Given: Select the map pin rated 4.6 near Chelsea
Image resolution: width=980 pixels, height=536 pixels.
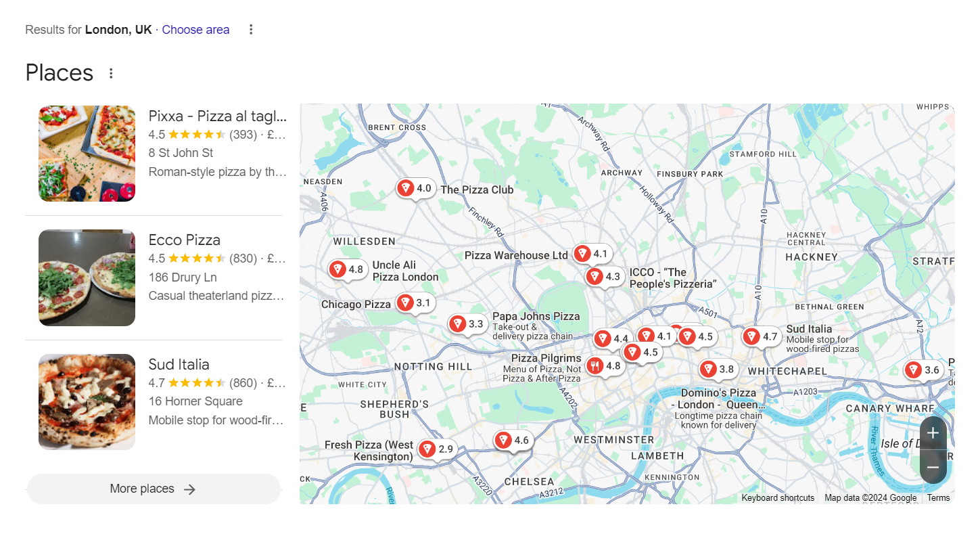Looking at the screenshot, I should click(513, 440).
